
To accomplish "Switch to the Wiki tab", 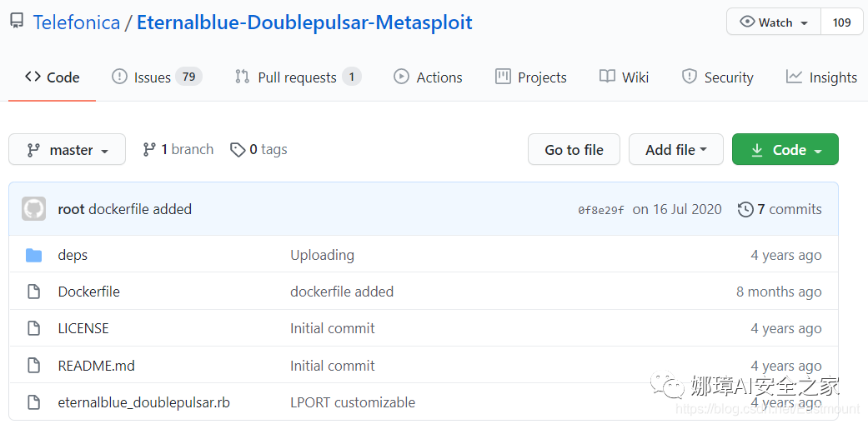I will [624, 77].
